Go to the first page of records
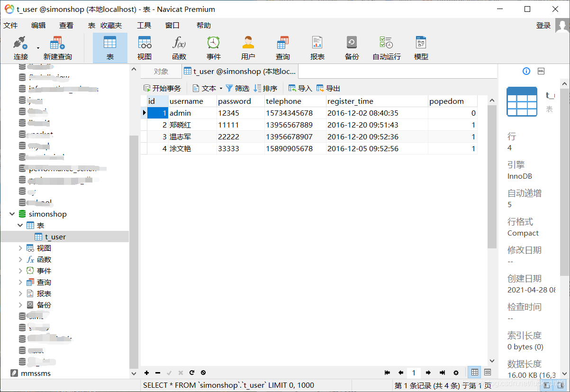Image resolution: width=570 pixels, height=392 pixels. 387,373
